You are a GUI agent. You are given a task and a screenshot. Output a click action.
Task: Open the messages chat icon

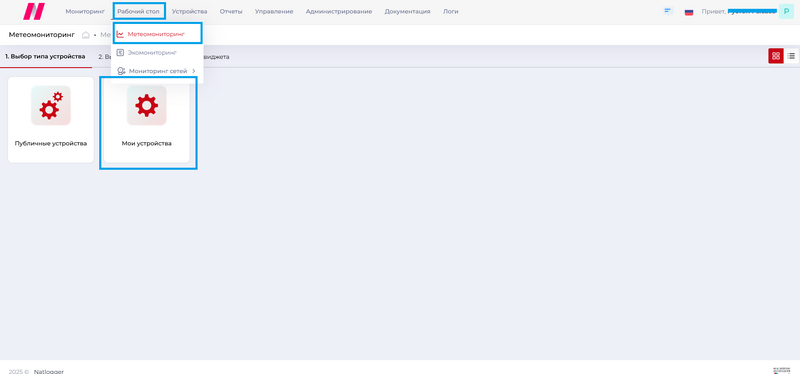[668, 11]
